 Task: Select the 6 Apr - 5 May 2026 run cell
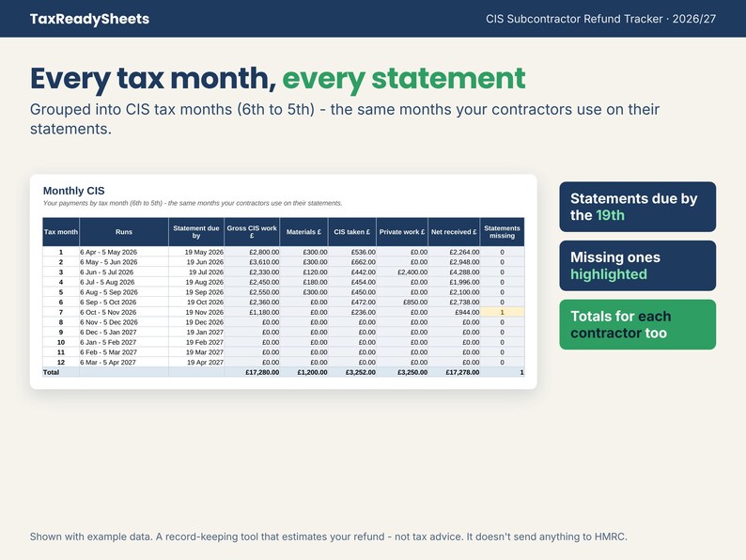coord(124,252)
